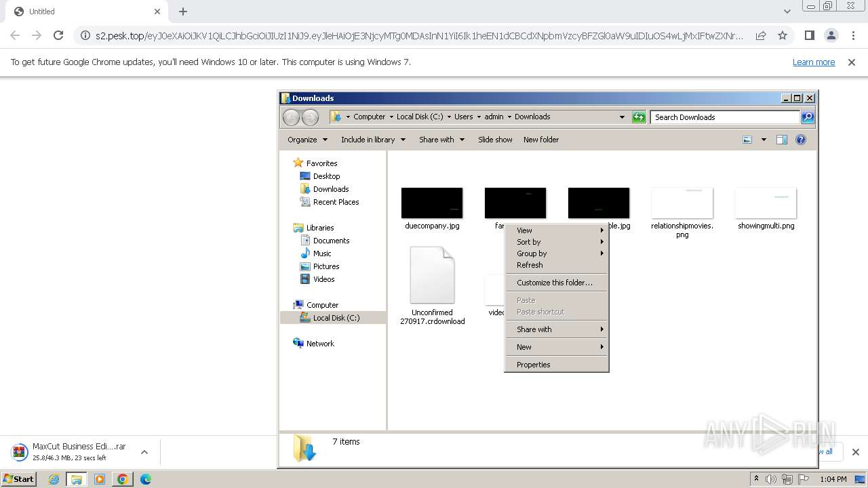Open the Sort by submenu
This screenshot has height=488, width=868.
[x=557, y=242]
